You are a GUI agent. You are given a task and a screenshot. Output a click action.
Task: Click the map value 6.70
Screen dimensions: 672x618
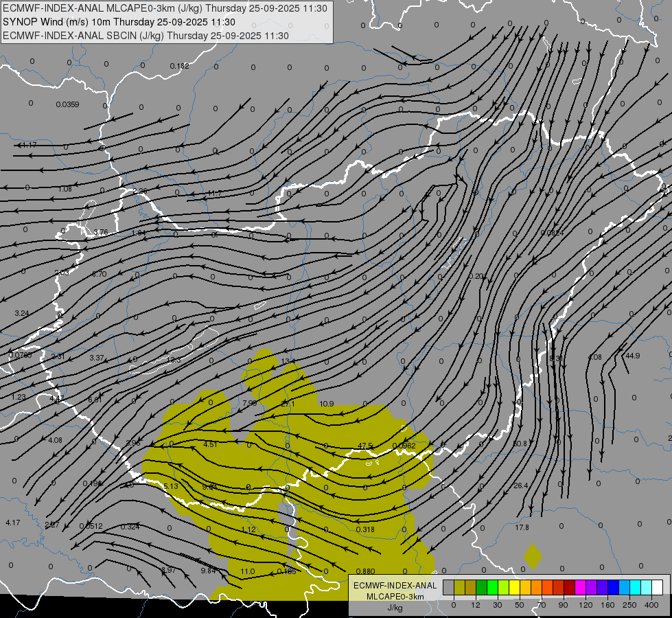(x=100, y=275)
